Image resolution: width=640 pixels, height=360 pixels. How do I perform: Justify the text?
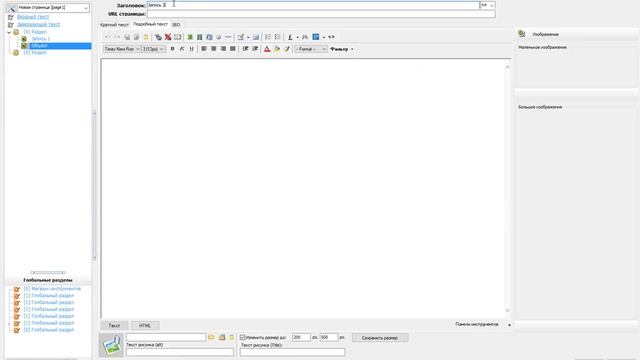pos(233,49)
